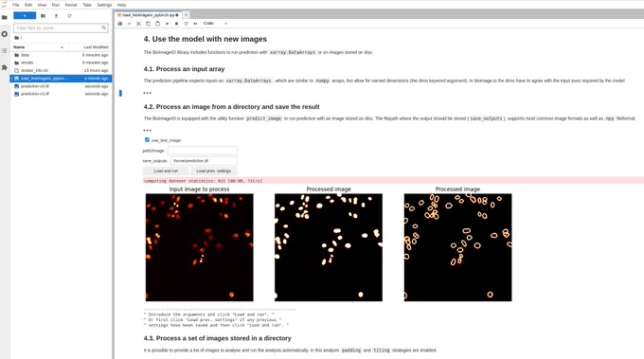Open the File Browser sidebar tab
This screenshot has height=359, width=644.
(x=5, y=17)
